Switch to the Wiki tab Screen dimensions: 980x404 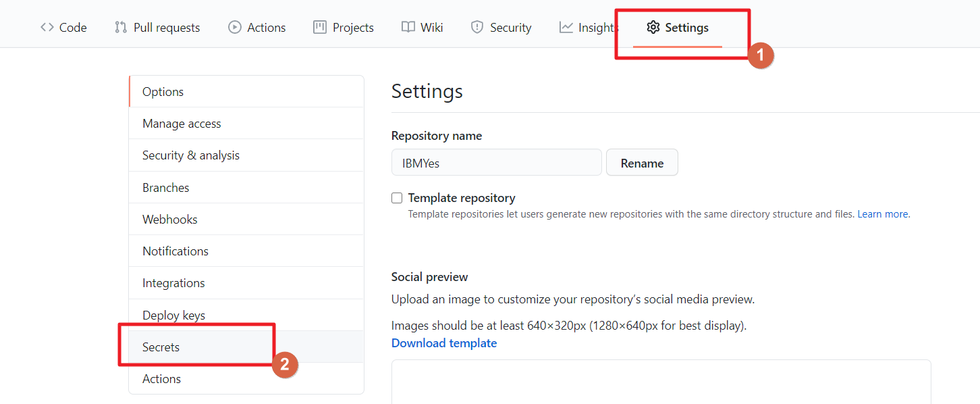[431, 28]
